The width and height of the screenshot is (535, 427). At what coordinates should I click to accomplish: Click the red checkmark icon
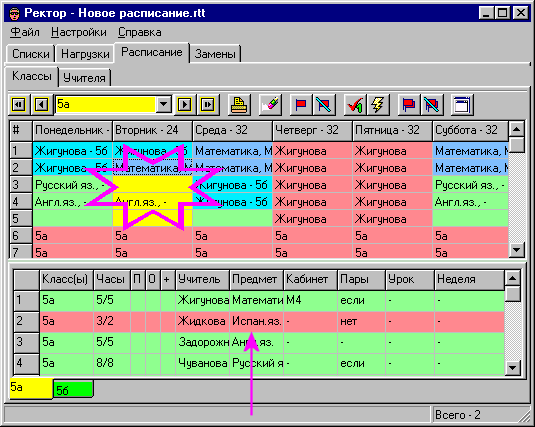point(355,104)
